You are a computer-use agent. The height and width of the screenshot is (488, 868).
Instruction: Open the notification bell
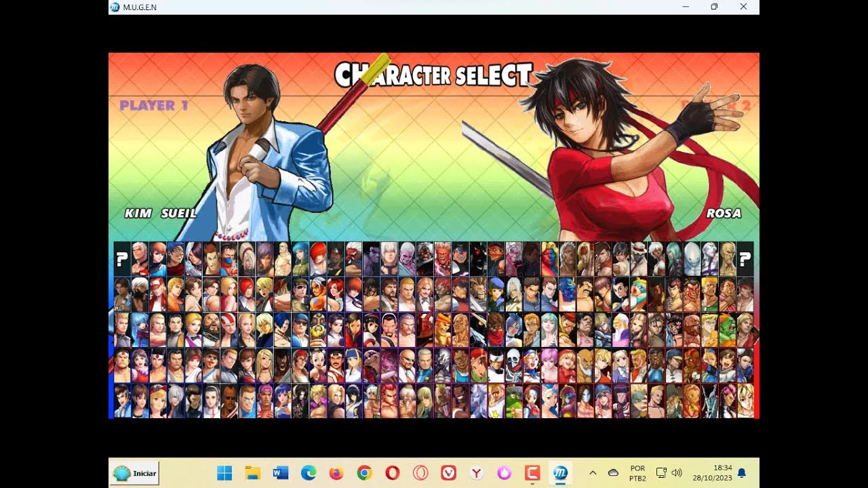pyautogui.click(x=742, y=473)
